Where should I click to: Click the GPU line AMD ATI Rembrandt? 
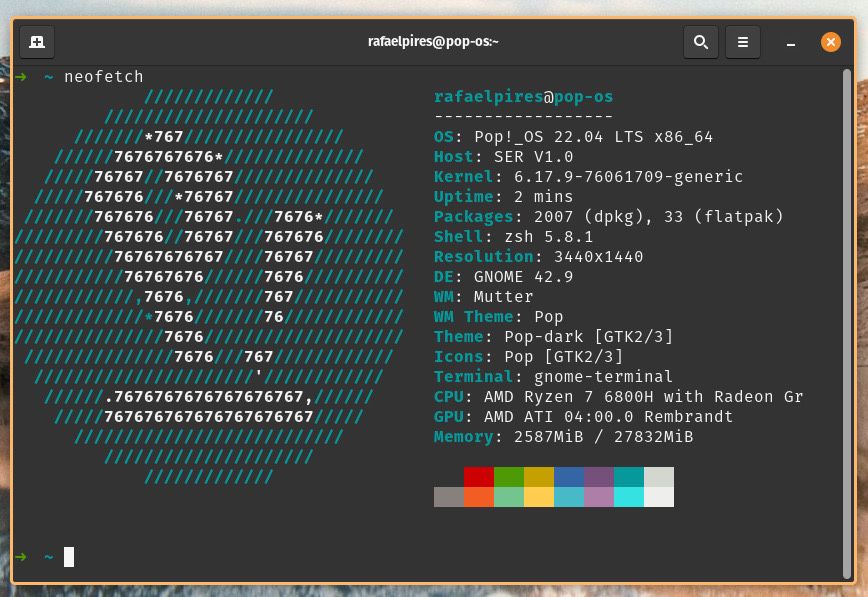pos(583,416)
